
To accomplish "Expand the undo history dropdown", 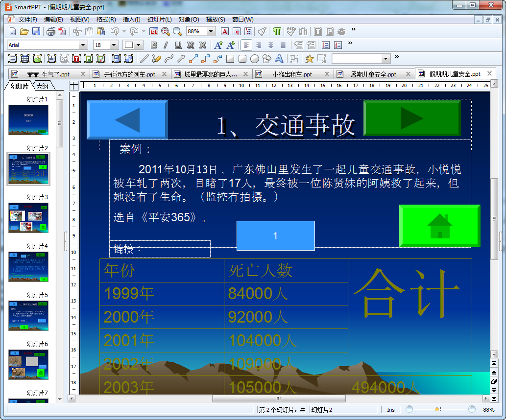I will click(x=124, y=31).
